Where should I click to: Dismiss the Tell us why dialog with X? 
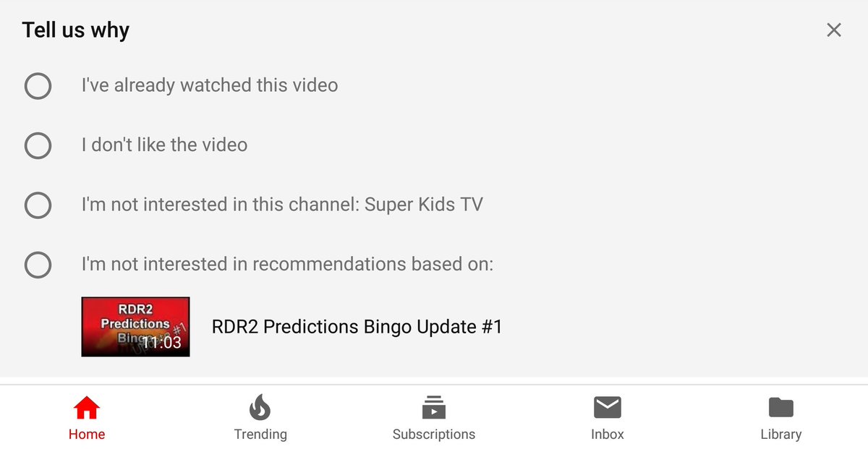point(834,30)
